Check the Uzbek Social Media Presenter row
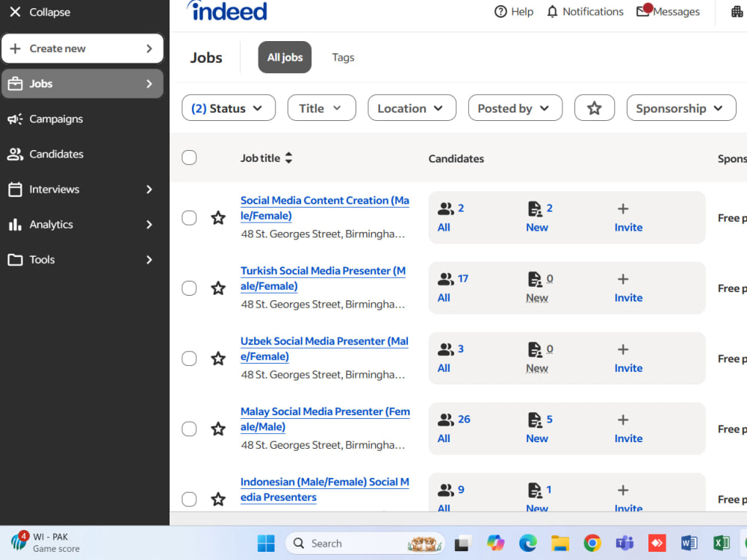747x560 pixels. pos(189,358)
